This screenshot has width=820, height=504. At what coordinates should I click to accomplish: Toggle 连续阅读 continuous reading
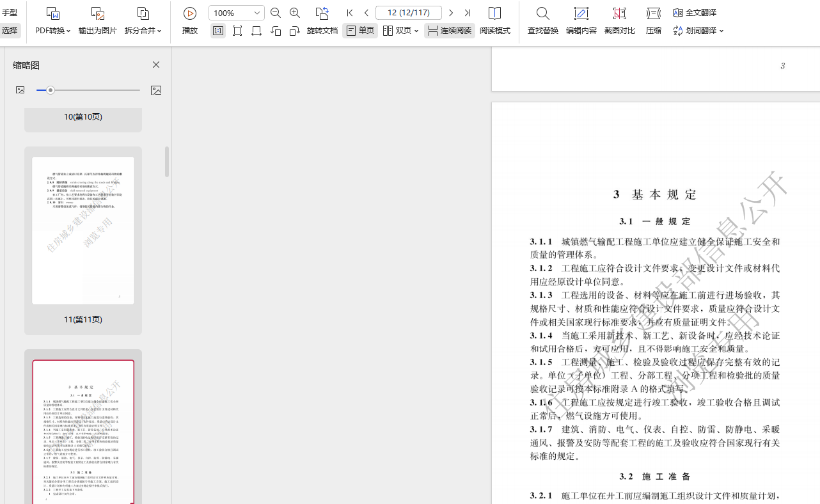click(x=450, y=31)
